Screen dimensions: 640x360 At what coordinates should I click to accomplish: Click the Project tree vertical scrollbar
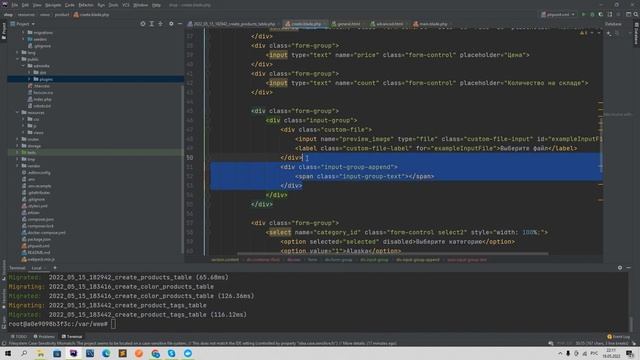(182, 169)
